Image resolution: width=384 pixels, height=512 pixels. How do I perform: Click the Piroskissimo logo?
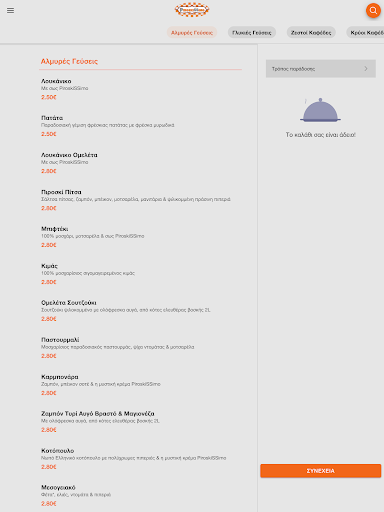coord(192,10)
